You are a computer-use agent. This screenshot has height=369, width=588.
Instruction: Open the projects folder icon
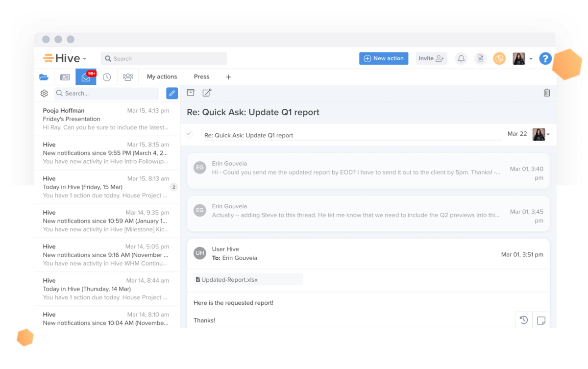(x=44, y=77)
